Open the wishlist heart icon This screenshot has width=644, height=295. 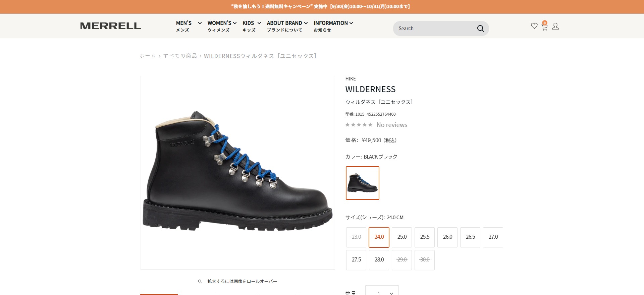point(534,26)
